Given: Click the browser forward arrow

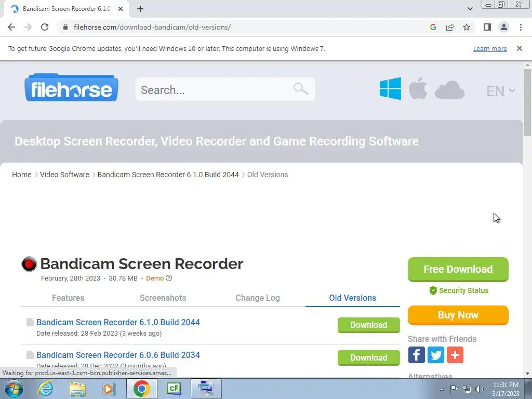Looking at the screenshot, I should 28,27.
